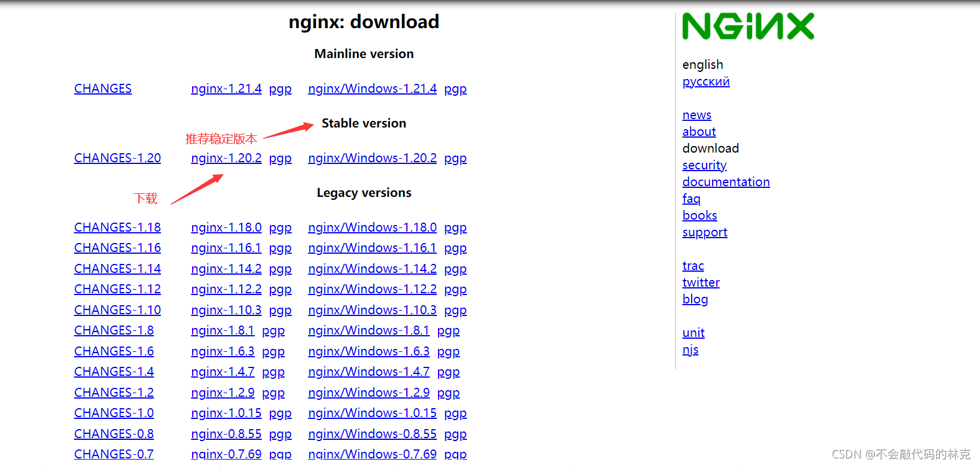The width and height of the screenshot is (980, 465).
Task: Open CHANGES-1.8 link
Action: [114, 330]
